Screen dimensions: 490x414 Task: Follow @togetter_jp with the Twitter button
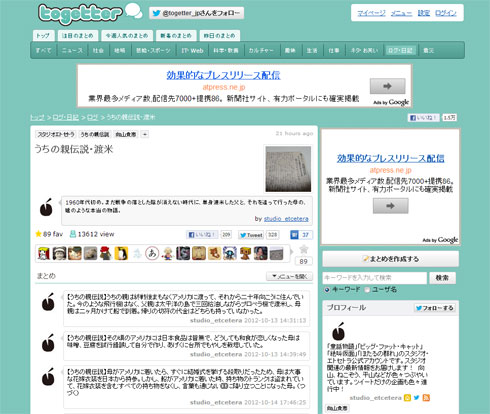pyautogui.click(x=196, y=13)
